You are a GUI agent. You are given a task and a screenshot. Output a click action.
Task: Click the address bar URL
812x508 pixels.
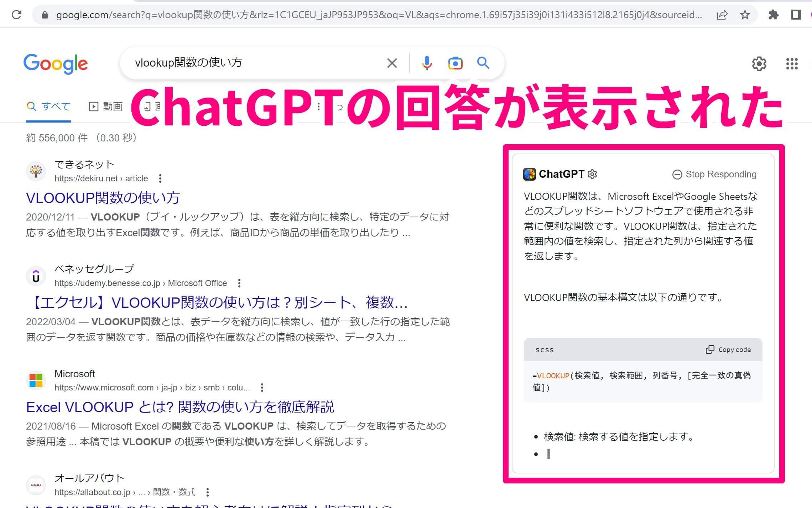[379, 15]
